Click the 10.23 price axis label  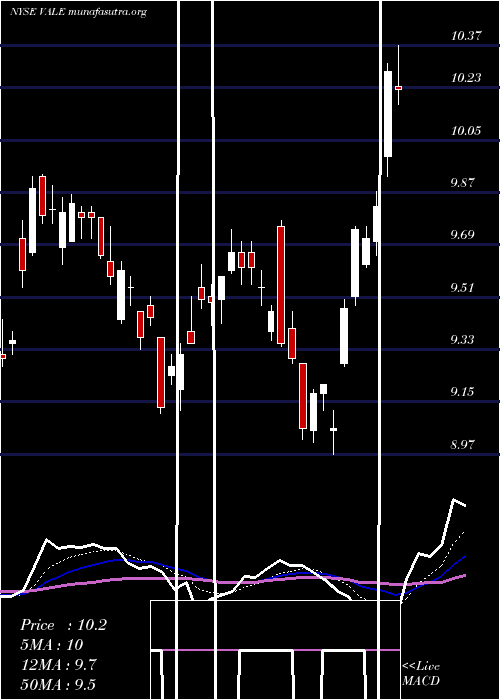point(466,78)
